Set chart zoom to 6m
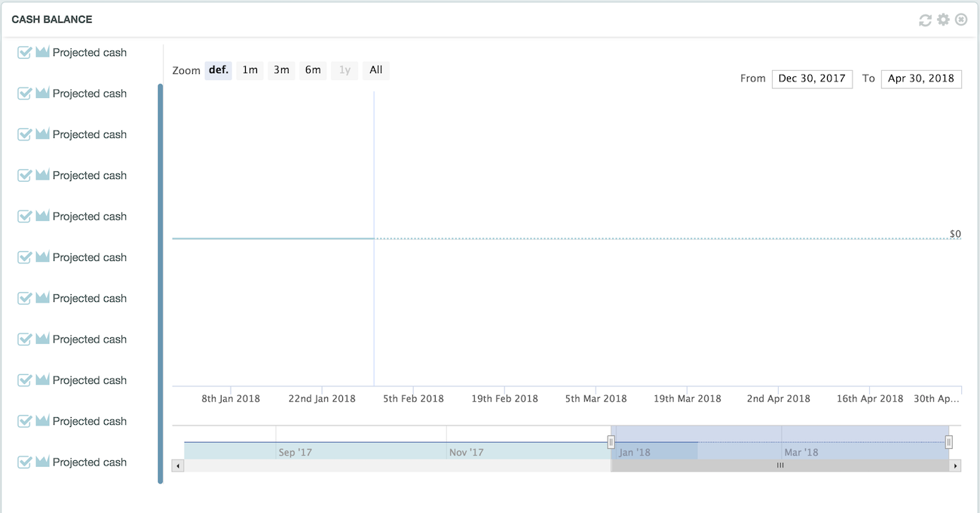The image size is (980, 513). point(313,70)
